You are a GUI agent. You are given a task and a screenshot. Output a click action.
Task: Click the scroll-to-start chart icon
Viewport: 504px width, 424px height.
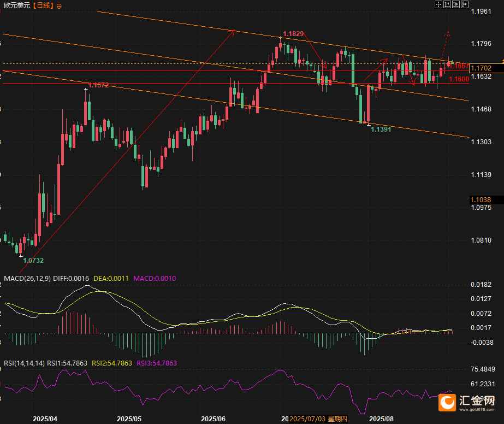(447, 4)
